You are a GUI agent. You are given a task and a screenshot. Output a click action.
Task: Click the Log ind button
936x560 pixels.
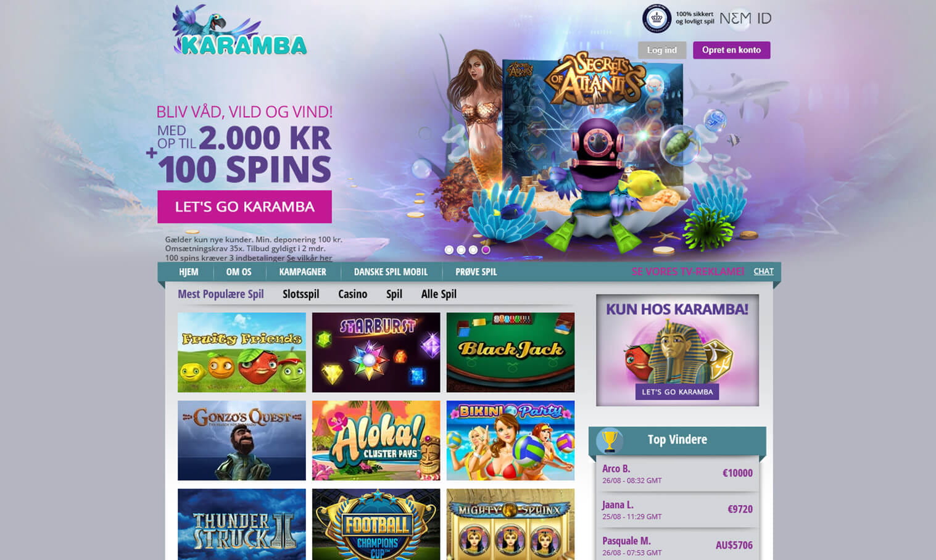coord(661,50)
